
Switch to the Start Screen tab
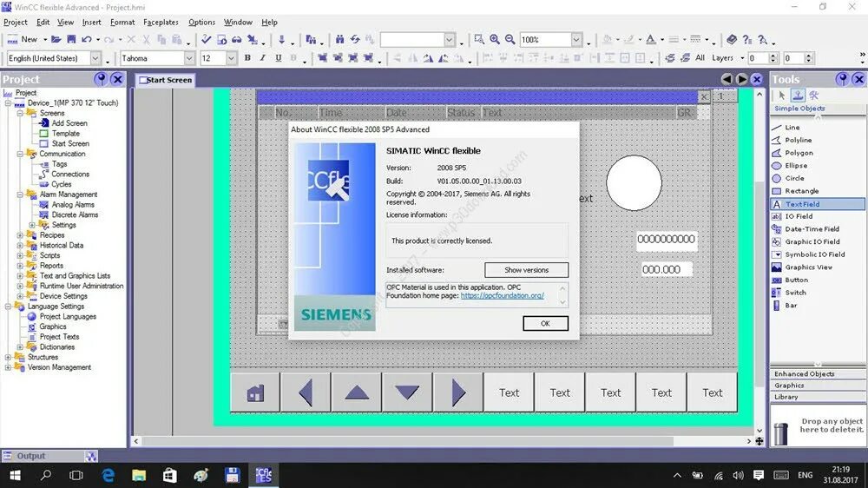click(165, 80)
